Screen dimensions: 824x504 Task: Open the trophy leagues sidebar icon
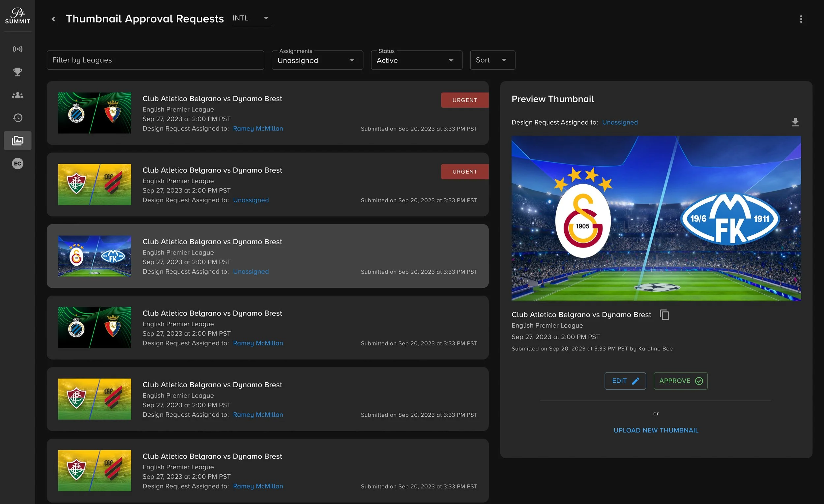pos(17,72)
